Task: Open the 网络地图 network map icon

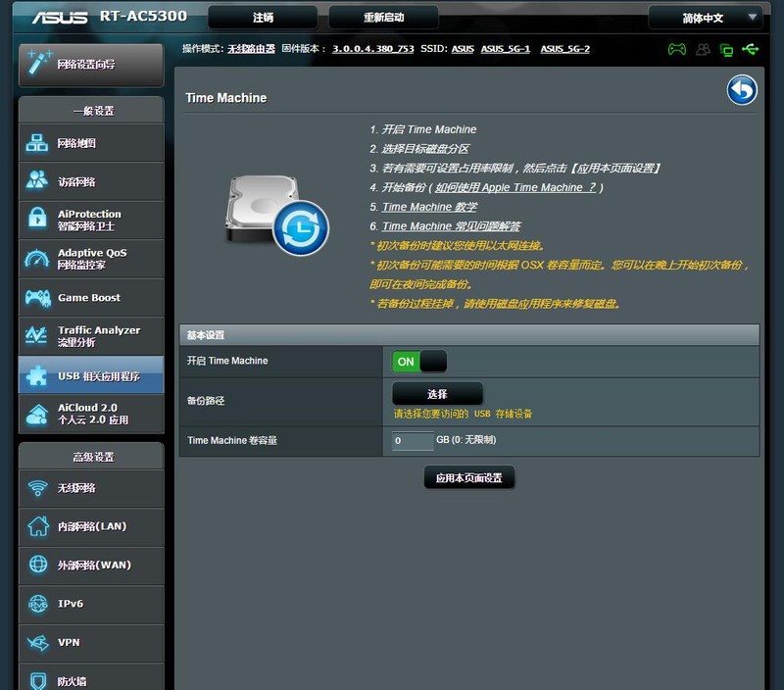Action: tap(37, 143)
